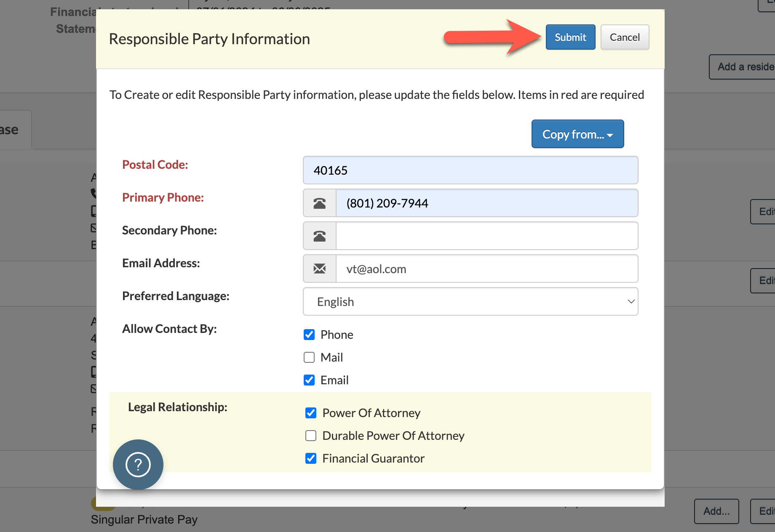This screenshot has width=775, height=532.
Task: Check Durable Power Of Attorney
Action: pyautogui.click(x=311, y=436)
